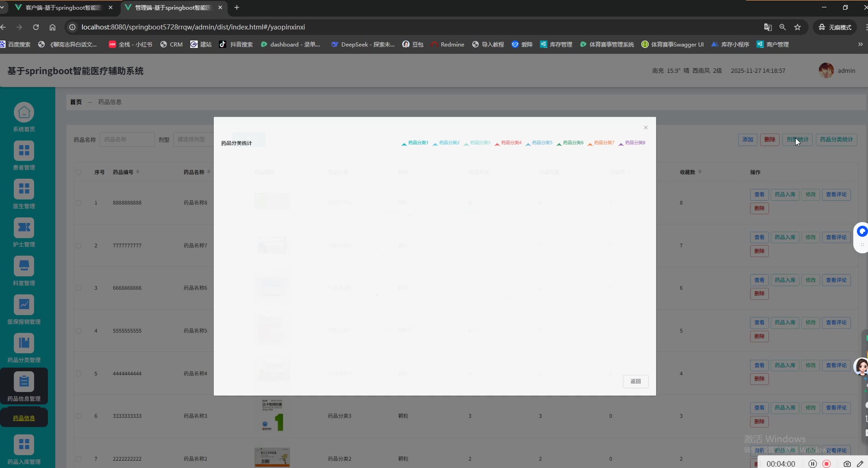Click the 剂型统计 button
The image size is (868, 468).
click(798, 140)
